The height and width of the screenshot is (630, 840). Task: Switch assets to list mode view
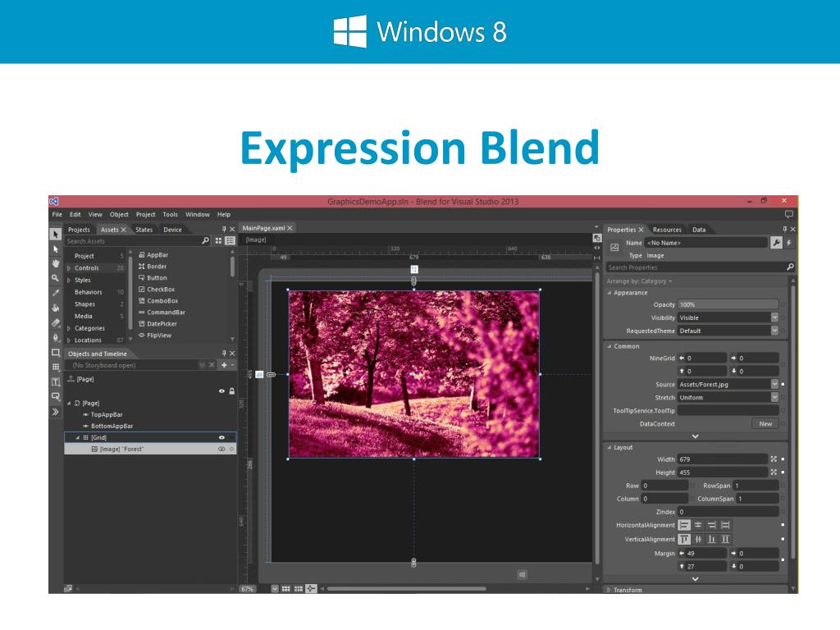[230, 241]
